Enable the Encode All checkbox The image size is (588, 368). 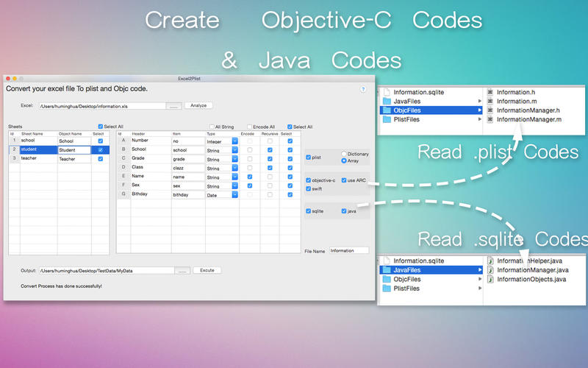pyautogui.click(x=249, y=127)
